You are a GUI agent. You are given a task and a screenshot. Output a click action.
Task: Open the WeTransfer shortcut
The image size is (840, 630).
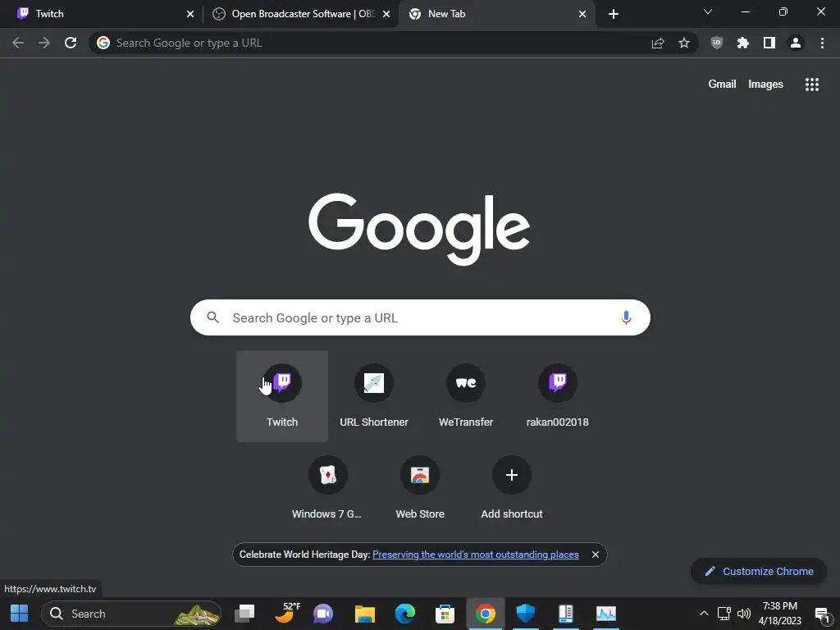click(x=466, y=396)
